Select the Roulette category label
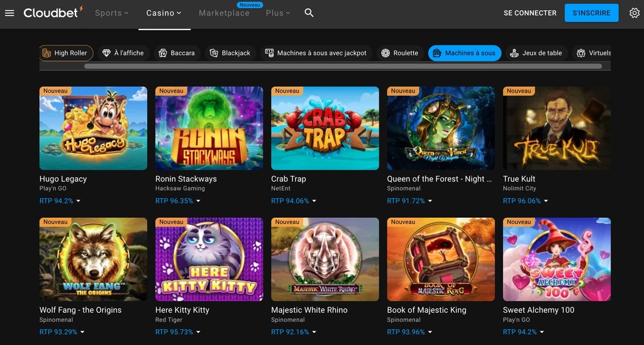Viewport: 644px width, 345px height. (406, 53)
